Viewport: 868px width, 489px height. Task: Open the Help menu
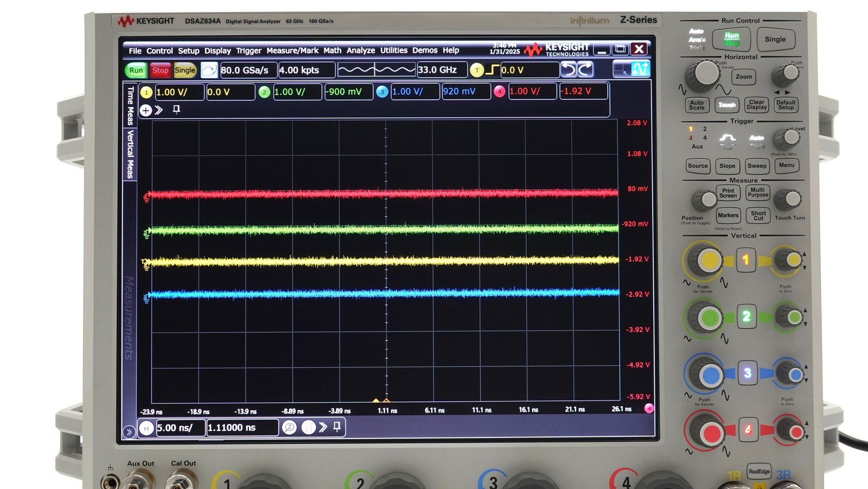pyautogui.click(x=451, y=50)
